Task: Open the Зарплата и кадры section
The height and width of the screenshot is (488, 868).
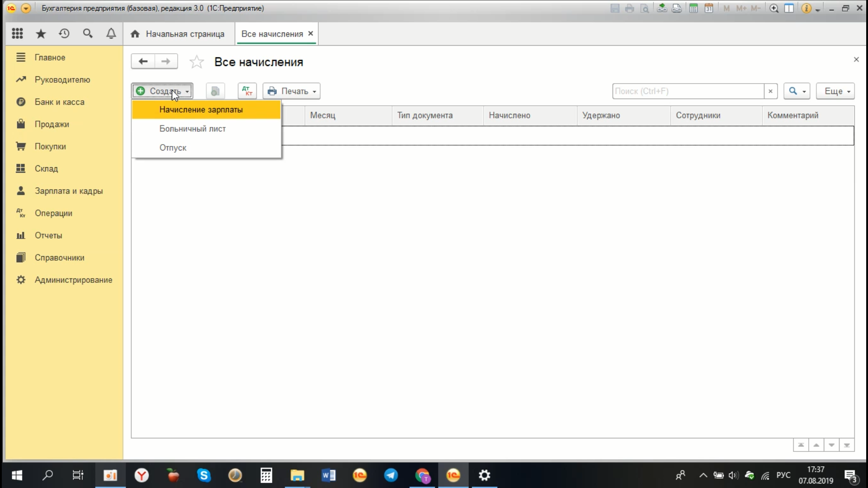Action: (69, 191)
